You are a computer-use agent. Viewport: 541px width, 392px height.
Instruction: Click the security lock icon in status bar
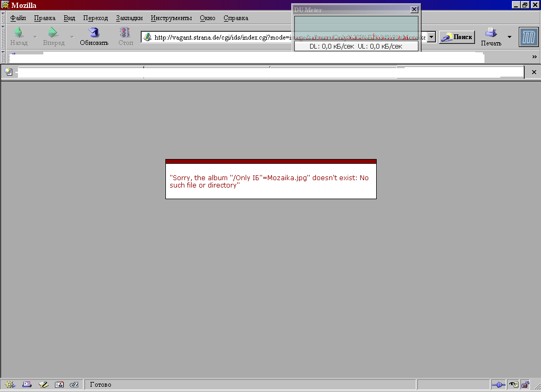pyautogui.click(x=525, y=385)
